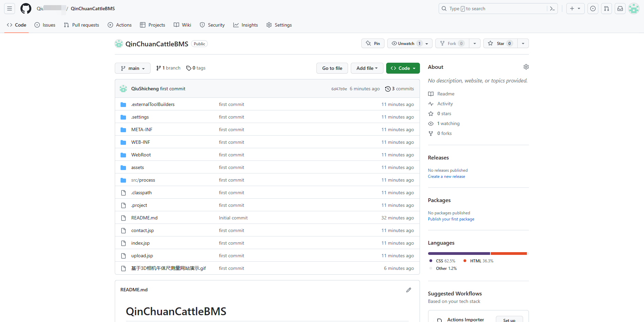Focus the Type / to search field

(498, 9)
